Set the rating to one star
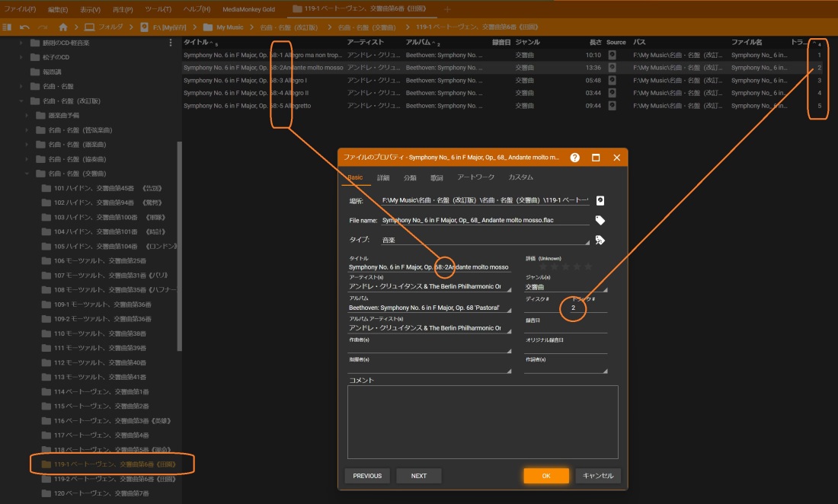838x504 pixels. [543, 266]
